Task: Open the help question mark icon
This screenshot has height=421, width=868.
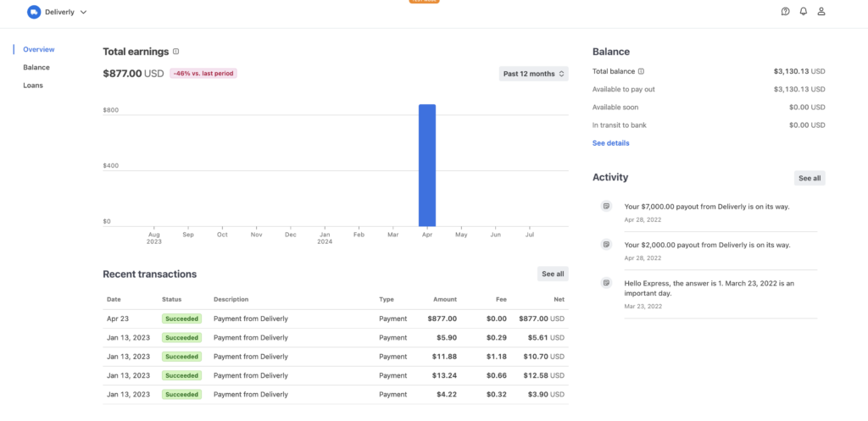Action: [x=785, y=12]
